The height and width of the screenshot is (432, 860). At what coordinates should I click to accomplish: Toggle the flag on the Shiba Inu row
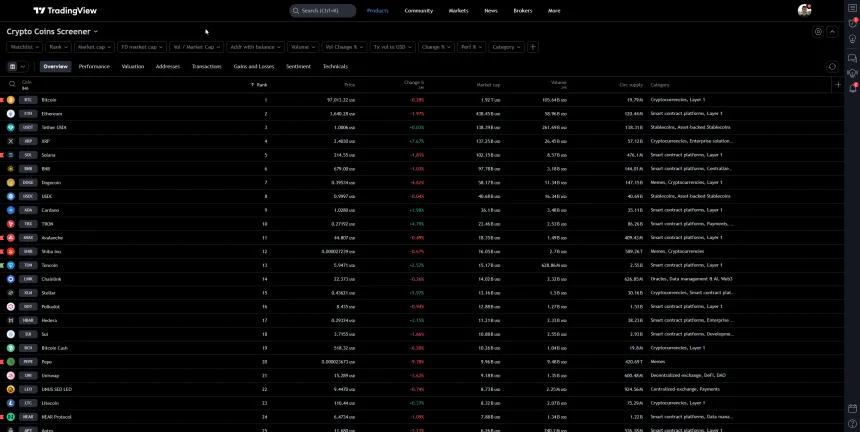point(2,251)
